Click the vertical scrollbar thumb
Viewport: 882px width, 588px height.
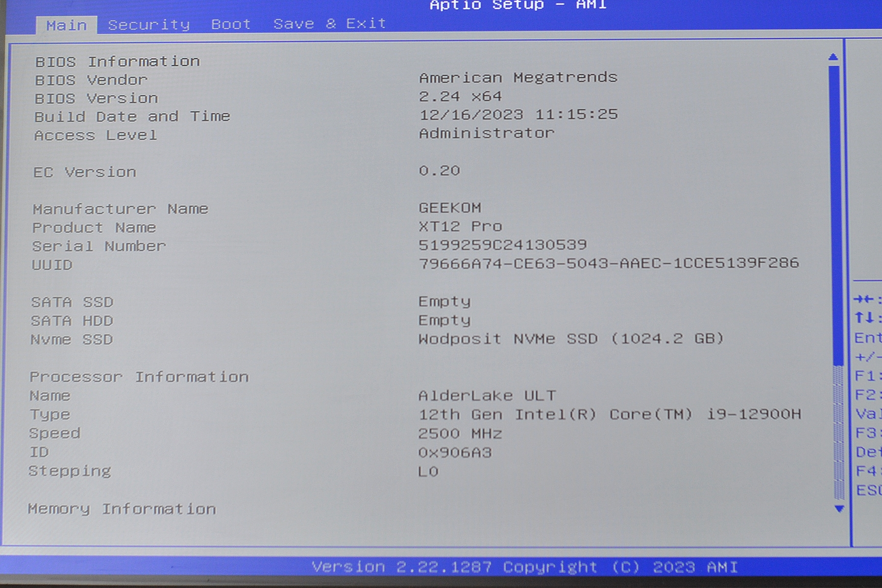click(835, 216)
